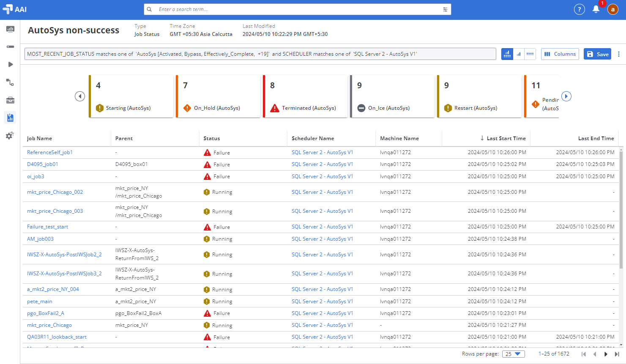
Task: Click the job status filter expression field
Action: click(260, 54)
